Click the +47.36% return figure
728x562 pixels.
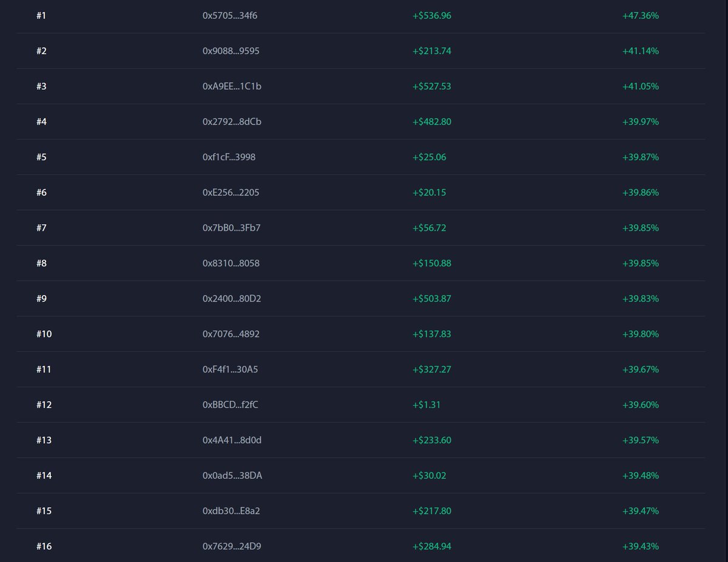coord(640,16)
